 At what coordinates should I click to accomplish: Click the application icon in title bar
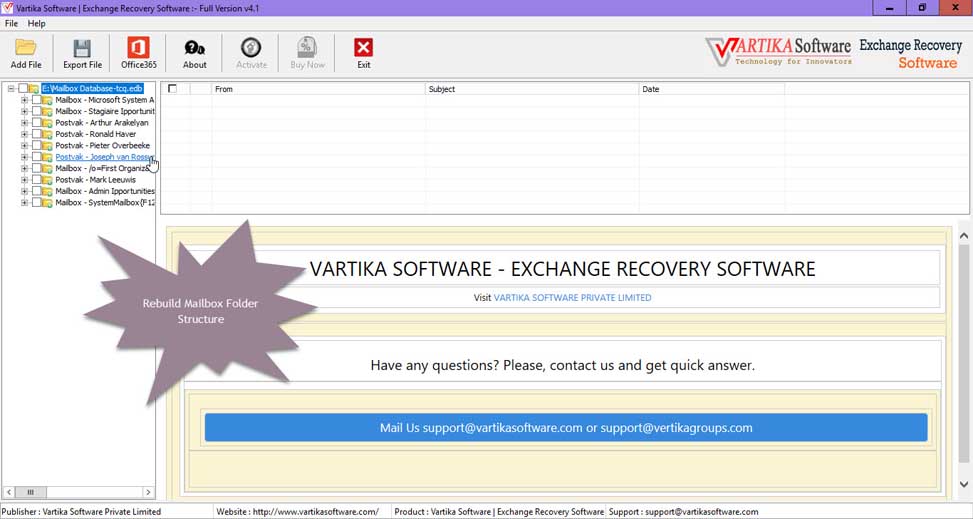click(x=7, y=8)
